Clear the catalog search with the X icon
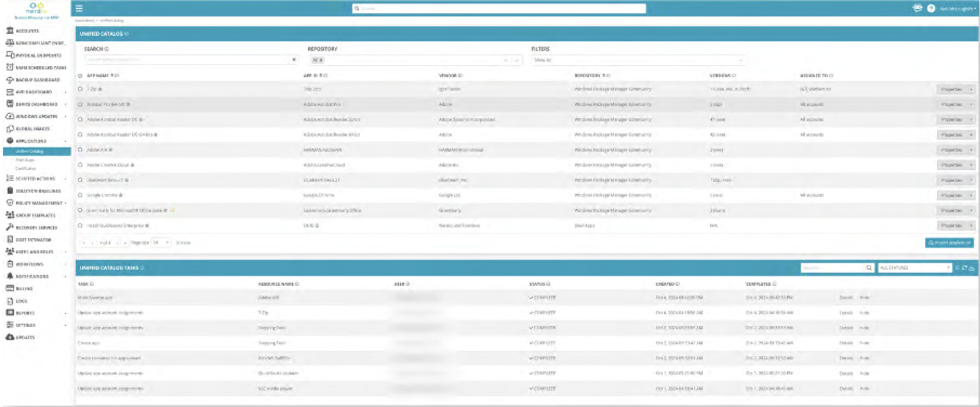 tap(294, 60)
